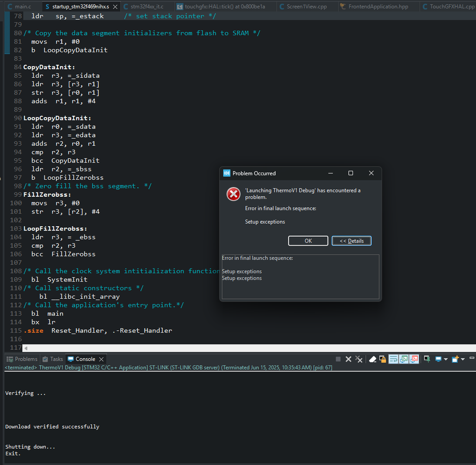Toggle Scroll Lock in the console toolbar
Screen dimensions: 476x465
pyautogui.click(x=383, y=359)
